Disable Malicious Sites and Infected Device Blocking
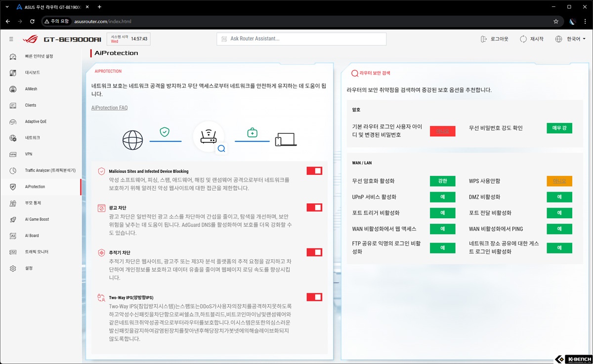This screenshot has width=593, height=364. click(314, 171)
